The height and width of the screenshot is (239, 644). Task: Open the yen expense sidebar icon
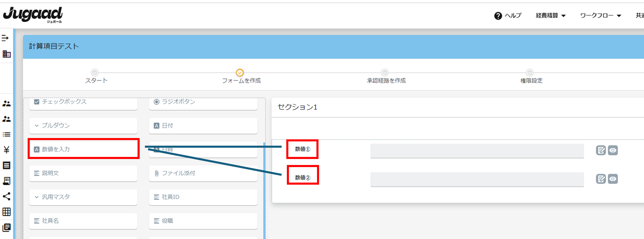(x=6, y=150)
